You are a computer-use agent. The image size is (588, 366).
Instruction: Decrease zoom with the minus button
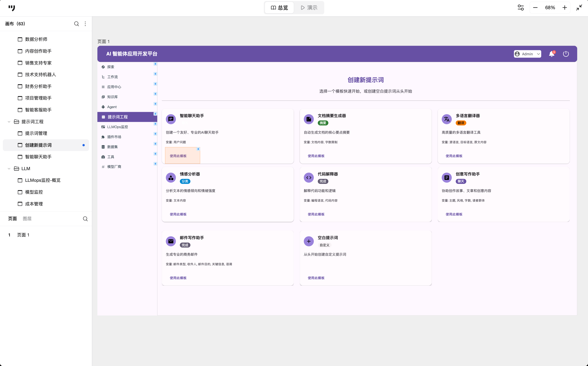click(x=535, y=8)
